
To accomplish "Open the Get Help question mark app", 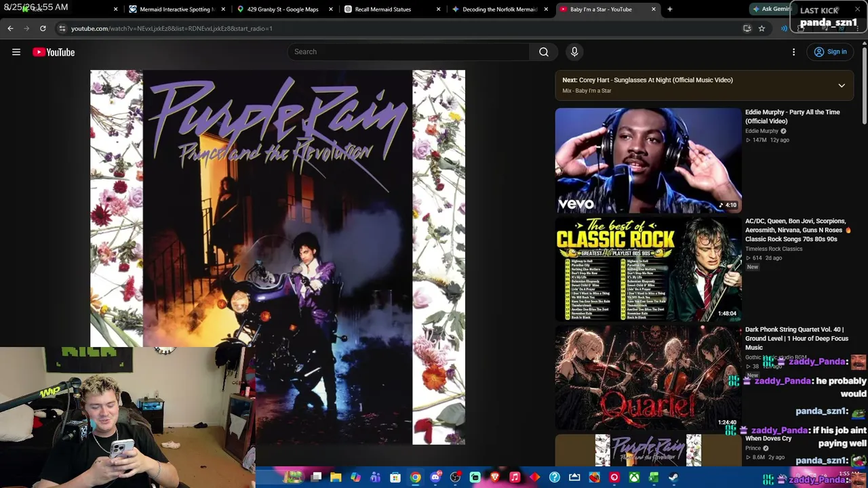I will coord(555,477).
